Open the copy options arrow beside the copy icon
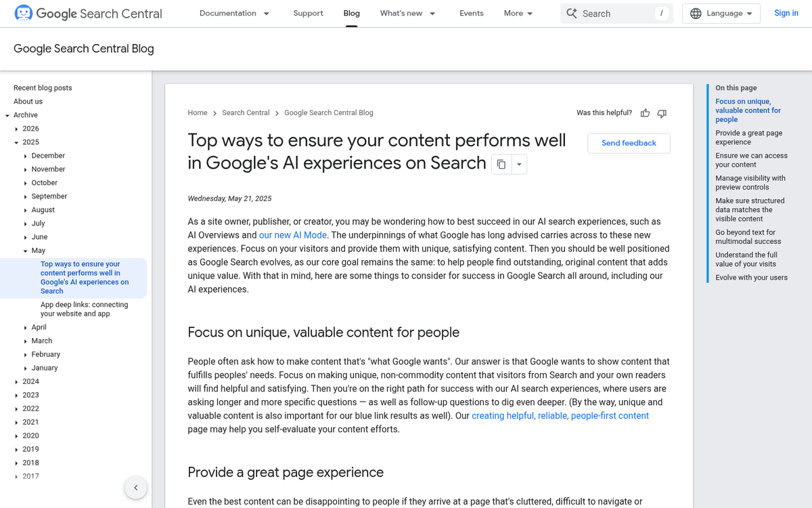Viewport: 812px width, 508px height. click(x=518, y=164)
